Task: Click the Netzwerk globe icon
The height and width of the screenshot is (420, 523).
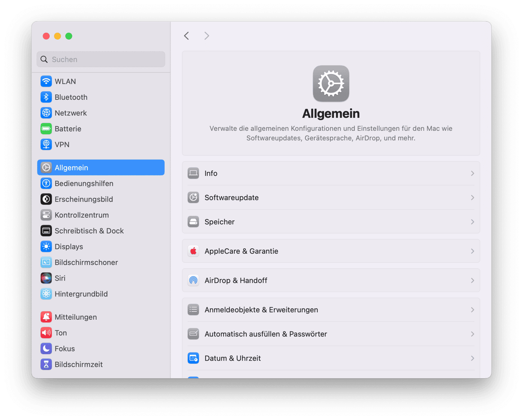Action: pos(46,113)
